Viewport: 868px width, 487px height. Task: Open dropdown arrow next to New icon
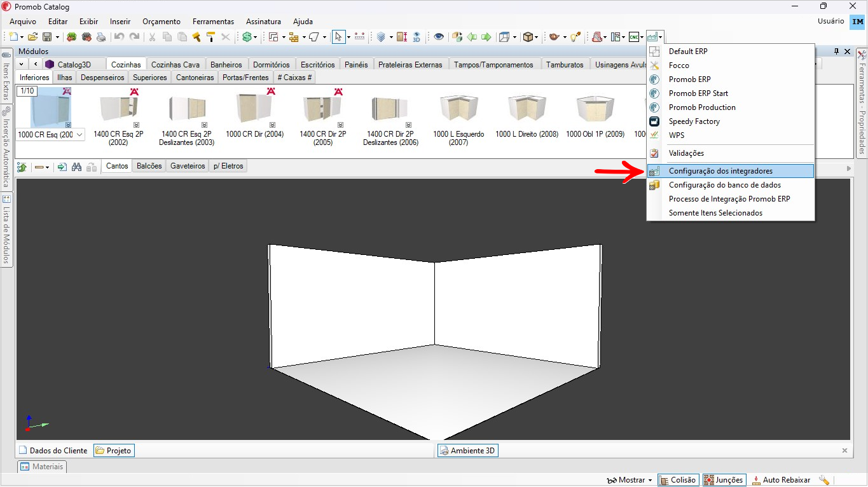coord(22,37)
